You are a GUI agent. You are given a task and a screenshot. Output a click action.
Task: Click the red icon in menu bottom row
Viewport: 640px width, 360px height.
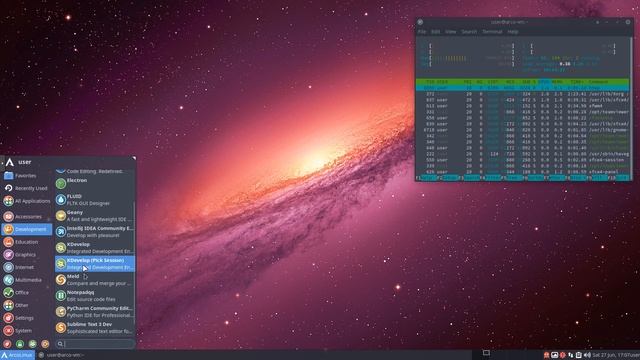(7, 344)
